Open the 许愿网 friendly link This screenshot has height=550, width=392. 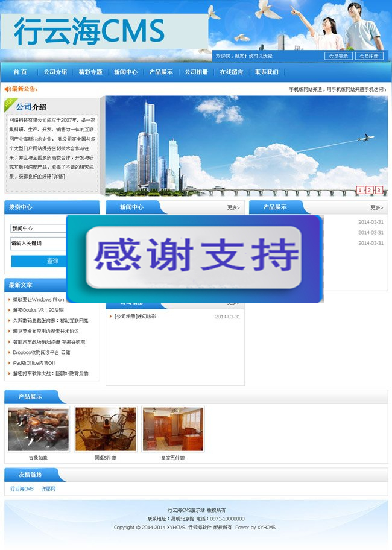(x=48, y=488)
